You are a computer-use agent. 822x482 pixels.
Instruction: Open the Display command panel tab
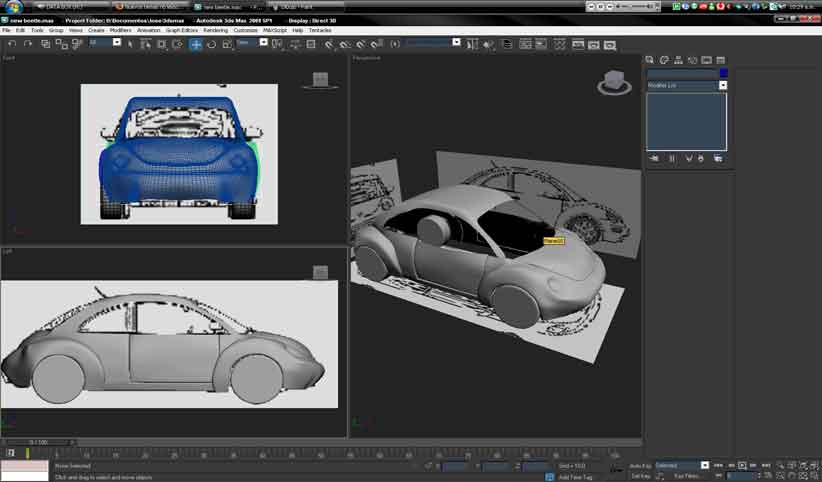[x=707, y=60]
